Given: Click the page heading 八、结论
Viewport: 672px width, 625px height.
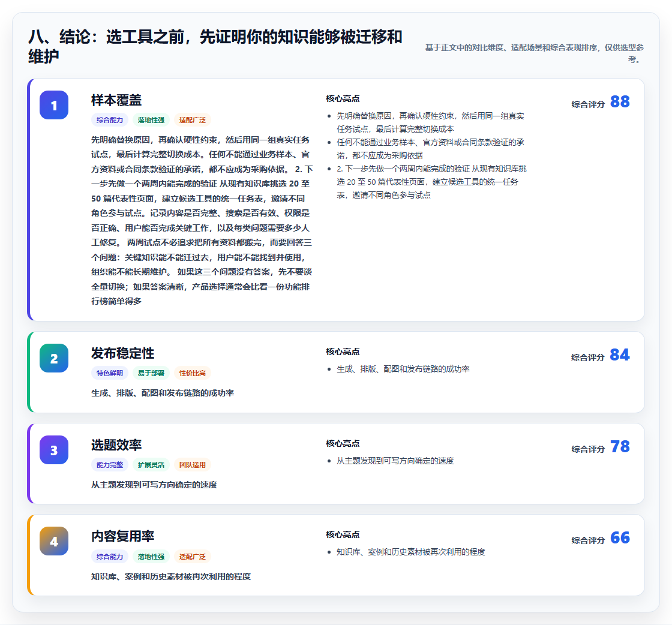Looking at the screenshot, I should point(215,46).
